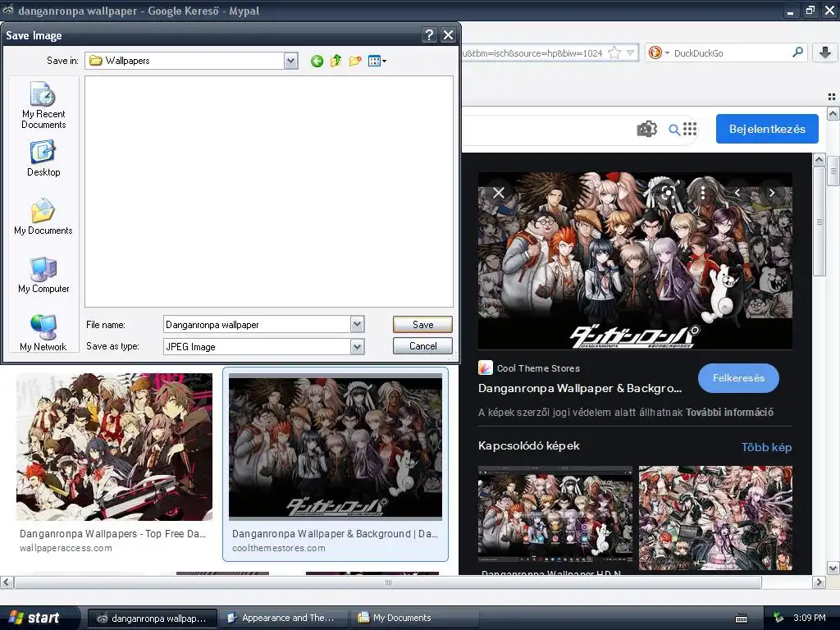The width and height of the screenshot is (840, 630).
Task: Open the Google apps grid
Action: (x=690, y=129)
